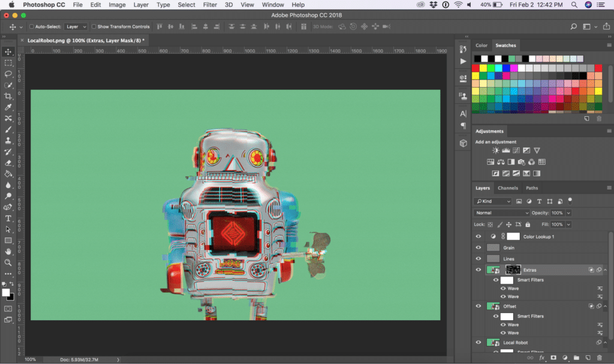Hide the Grain layer
Viewport: 614px width, 364px height.
(478, 248)
